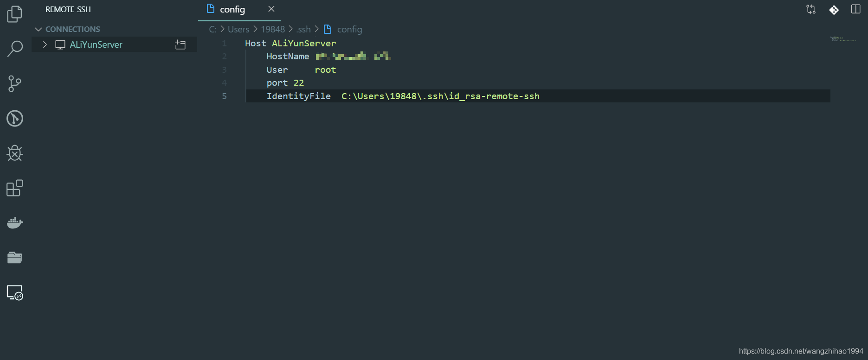Click the REMOTE-SSH panel title
This screenshot has height=360, width=868.
point(68,9)
